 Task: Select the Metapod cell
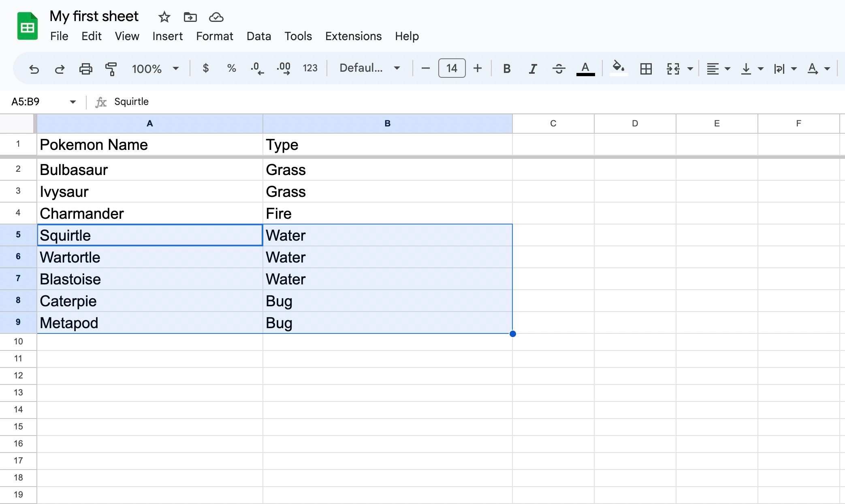pos(150,323)
